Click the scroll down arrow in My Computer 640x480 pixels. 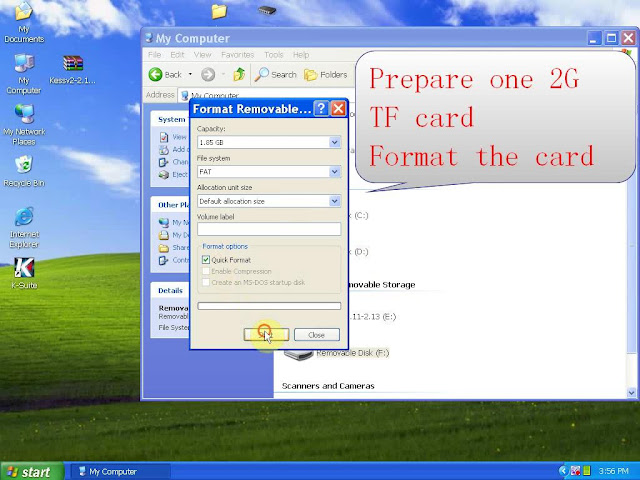pyautogui.click(x=631, y=393)
